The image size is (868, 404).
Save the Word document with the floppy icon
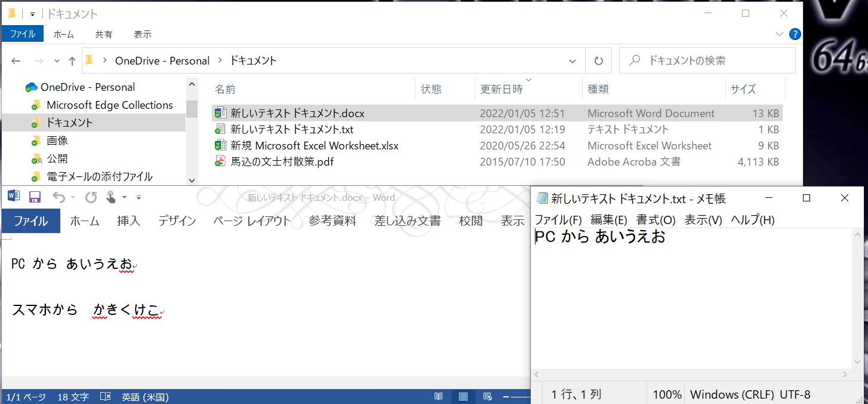tap(35, 197)
